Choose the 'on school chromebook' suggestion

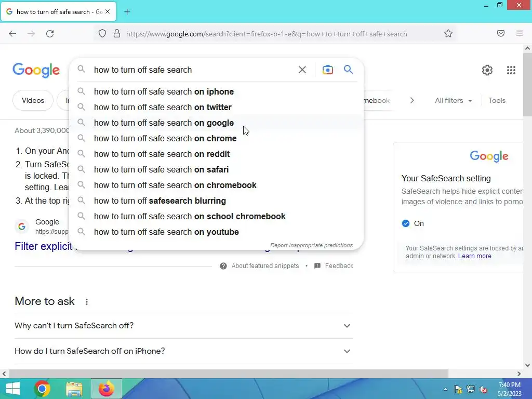[217, 217]
